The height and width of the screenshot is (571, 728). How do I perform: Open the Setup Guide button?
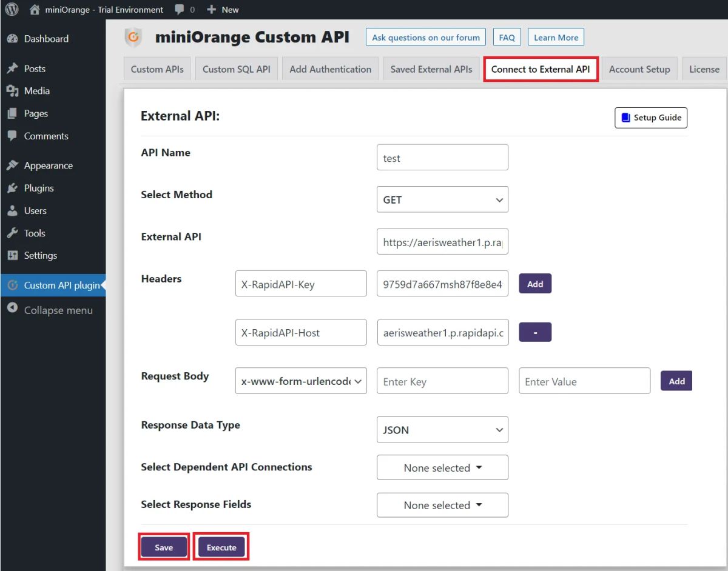coord(651,118)
